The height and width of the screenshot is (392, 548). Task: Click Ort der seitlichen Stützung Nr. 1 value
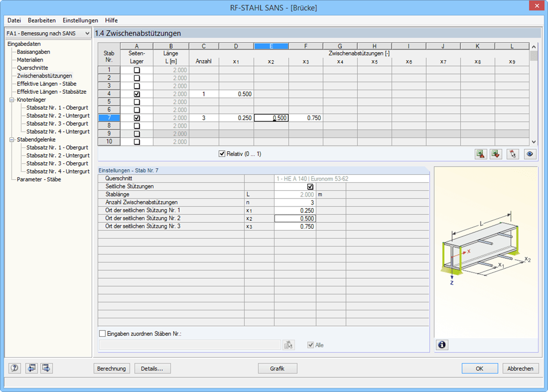(x=295, y=211)
